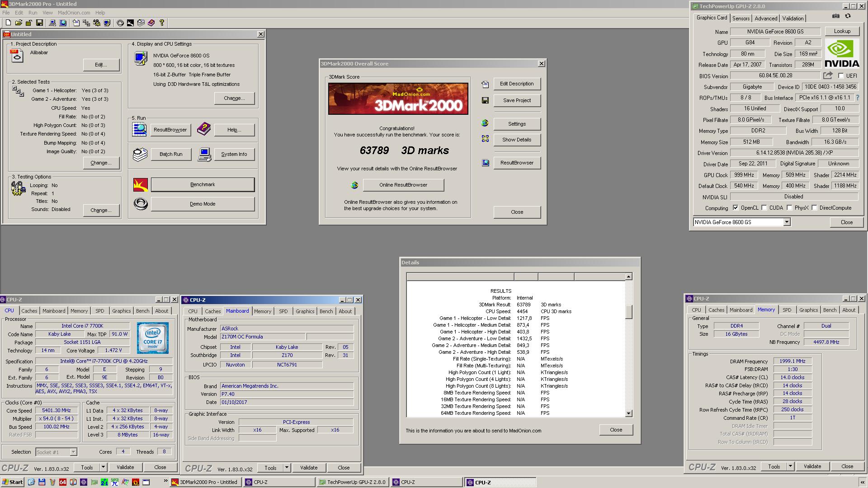Open the Run menu
This screenshot has height=488, width=868.
coord(33,13)
